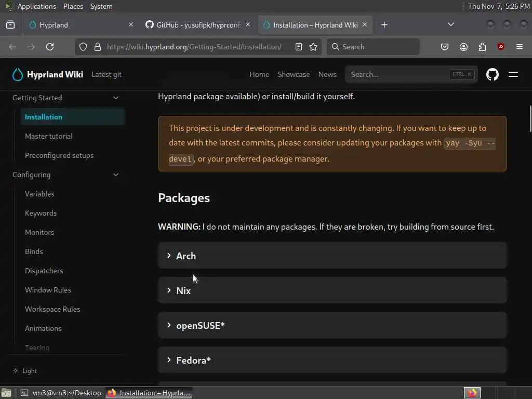
Task: Open the Places menu
Action: point(73,6)
